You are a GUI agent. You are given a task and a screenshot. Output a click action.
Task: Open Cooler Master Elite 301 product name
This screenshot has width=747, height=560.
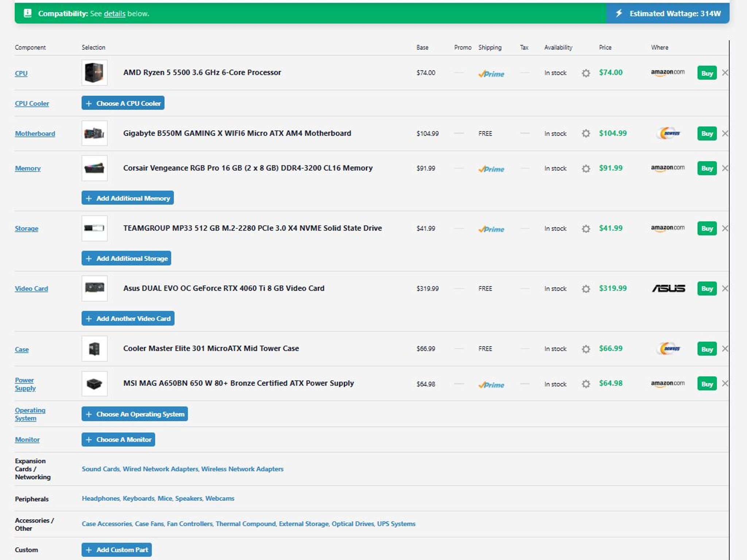[211, 348]
